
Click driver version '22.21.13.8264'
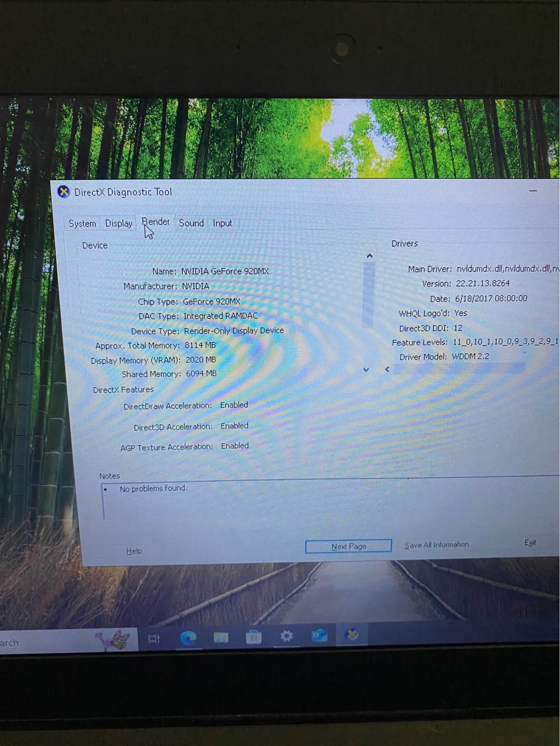click(483, 283)
